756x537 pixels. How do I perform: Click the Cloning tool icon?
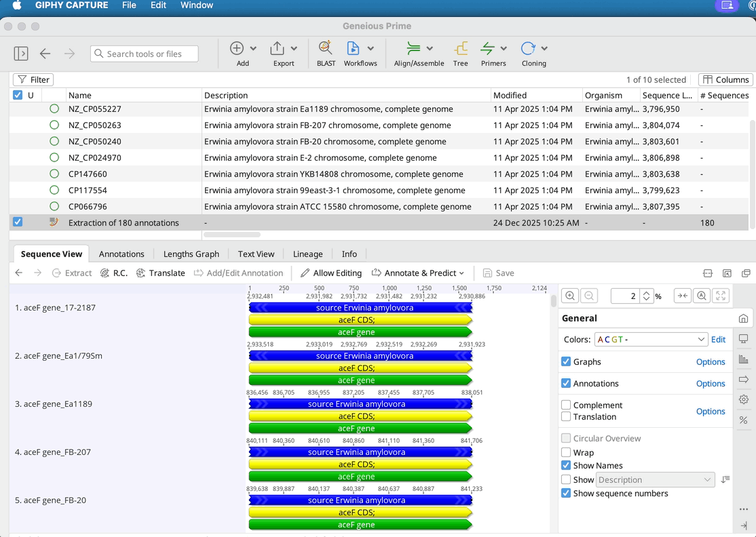(528, 49)
